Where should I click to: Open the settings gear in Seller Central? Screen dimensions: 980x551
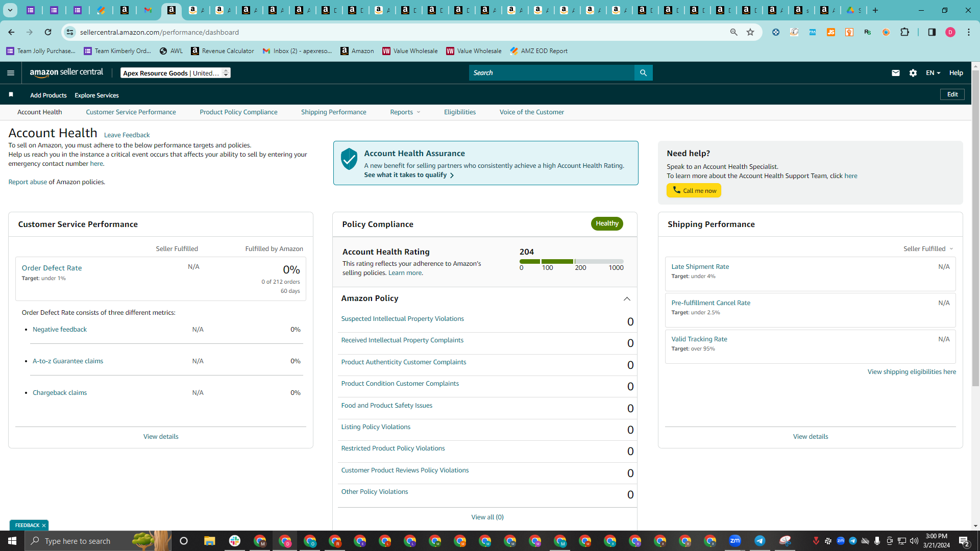[913, 73]
